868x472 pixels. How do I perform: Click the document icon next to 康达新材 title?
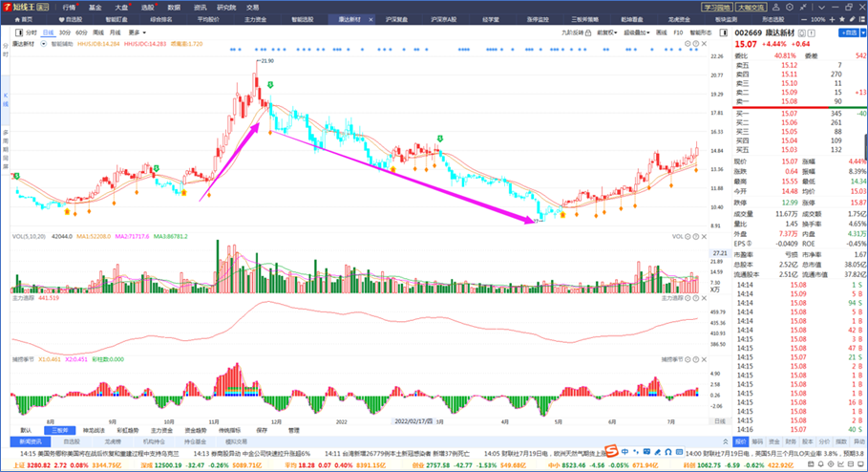(801, 33)
